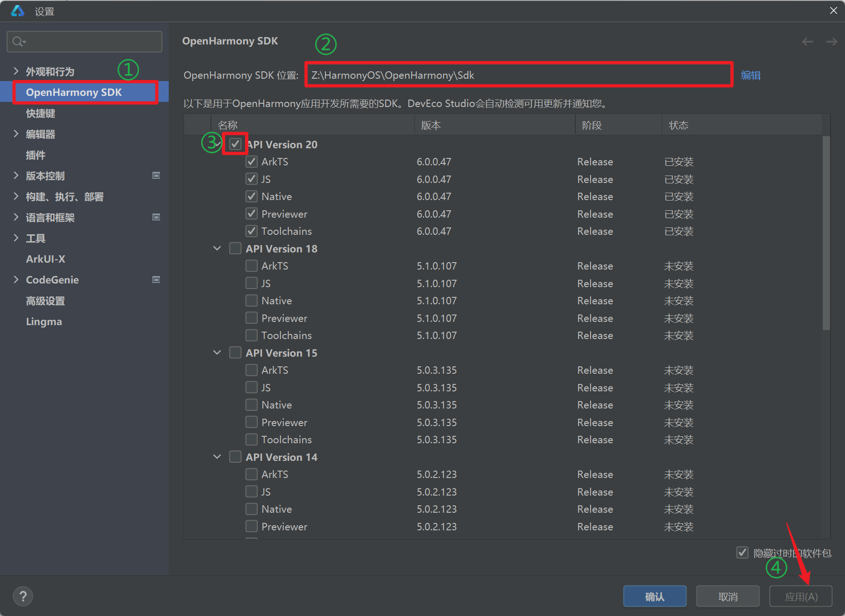Viewport: 845px width, 616px height.
Task: Uncheck Toolchains 6.0.0.47 checkbox
Action: (251, 231)
